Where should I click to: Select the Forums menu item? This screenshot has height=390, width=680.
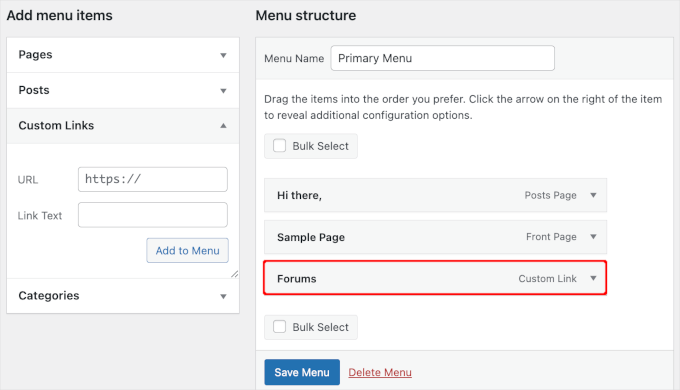pos(435,278)
